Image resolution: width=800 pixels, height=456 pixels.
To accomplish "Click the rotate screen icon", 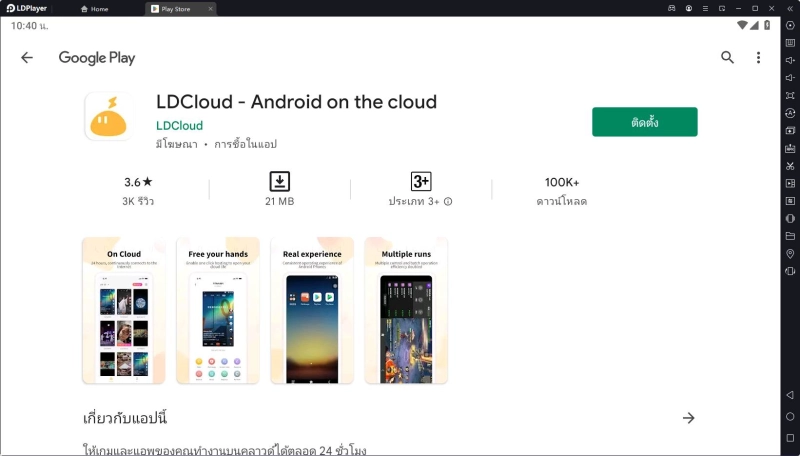I will [790, 271].
